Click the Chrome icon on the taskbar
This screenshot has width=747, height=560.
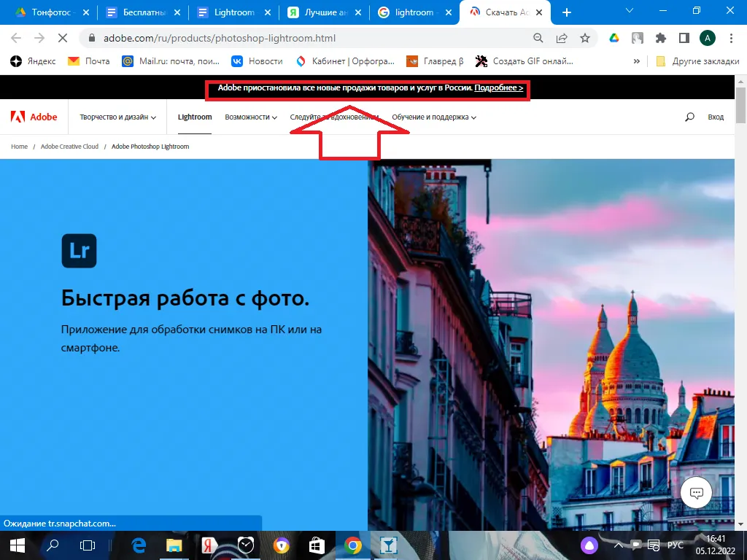point(352,545)
